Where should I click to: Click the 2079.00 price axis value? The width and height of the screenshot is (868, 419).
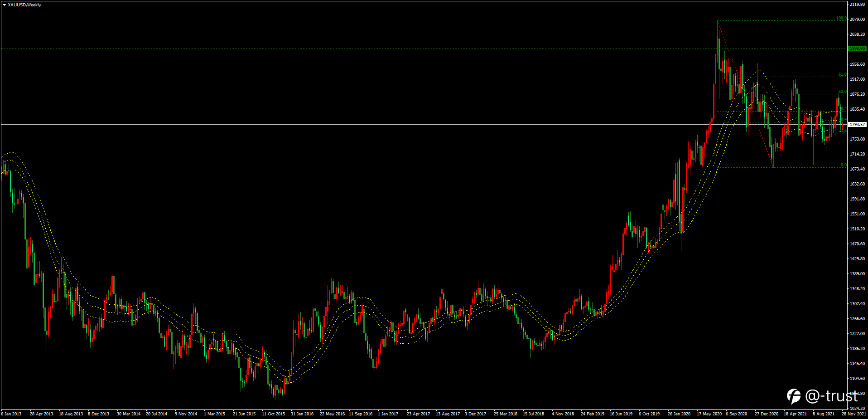(x=858, y=19)
